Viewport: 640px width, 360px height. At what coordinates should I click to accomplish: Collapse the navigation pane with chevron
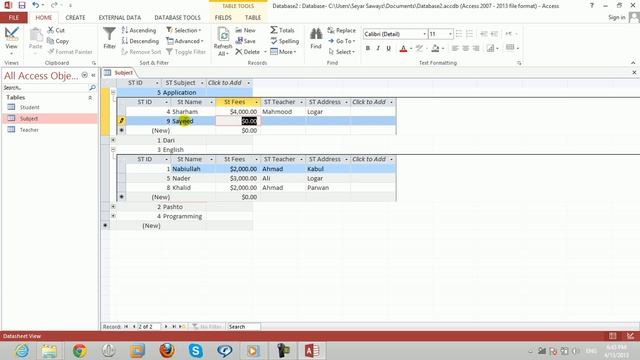click(93, 75)
